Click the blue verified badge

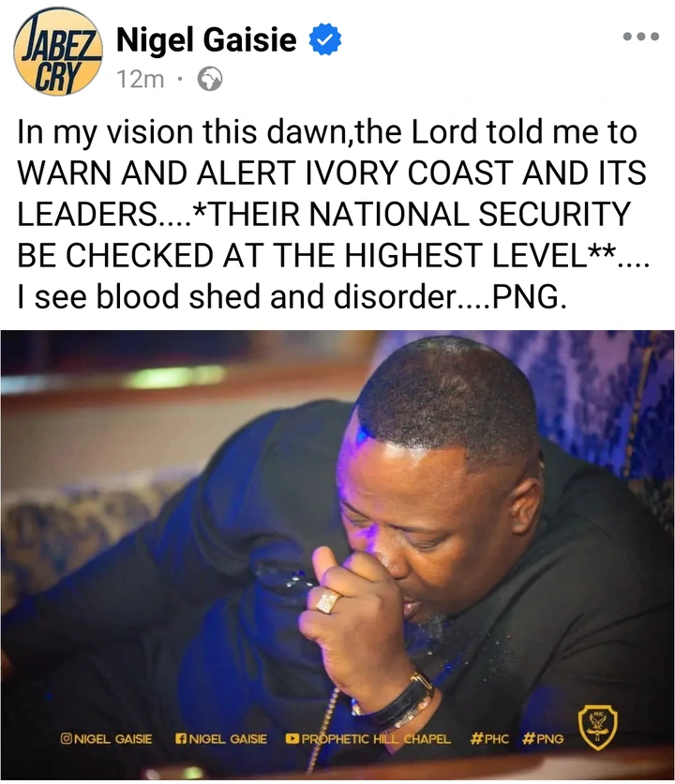[x=325, y=39]
